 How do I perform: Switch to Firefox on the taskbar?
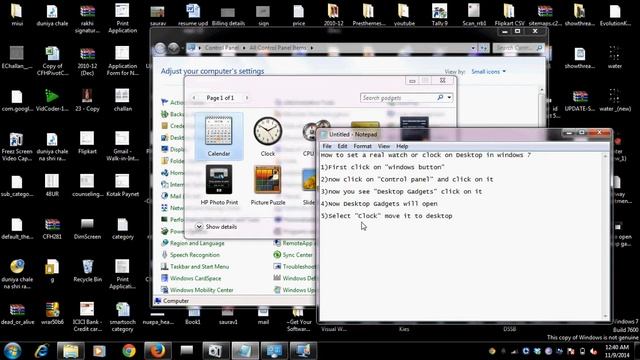pos(158,351)
